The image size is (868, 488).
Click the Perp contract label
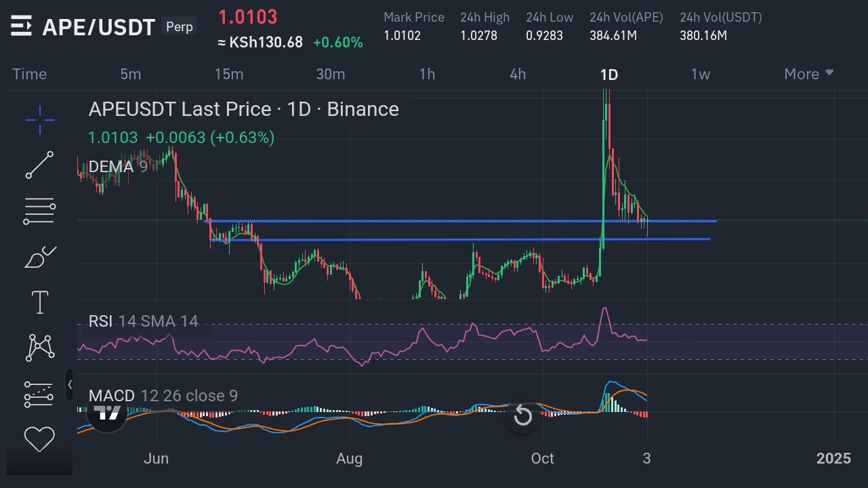pyautogui.click(x=179, y=26)
